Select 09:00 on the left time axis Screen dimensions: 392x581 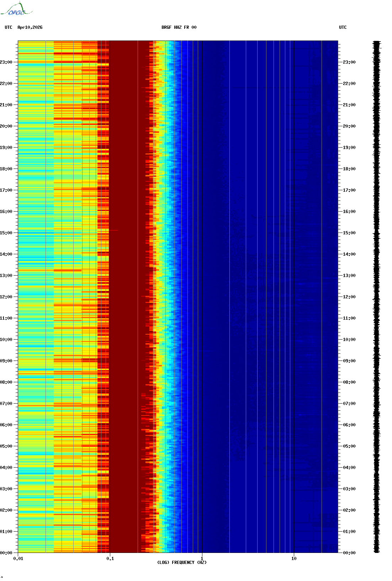click(x=6, y=361)
